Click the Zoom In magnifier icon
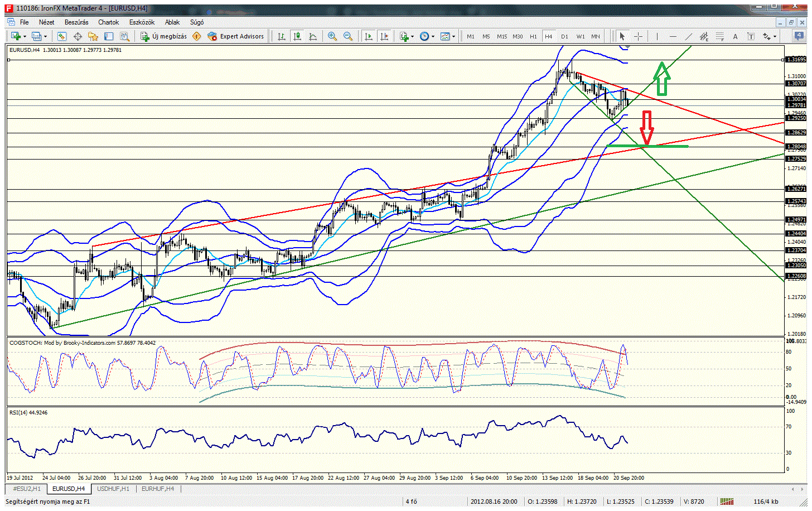812x511 pixels. pos(332,36)
